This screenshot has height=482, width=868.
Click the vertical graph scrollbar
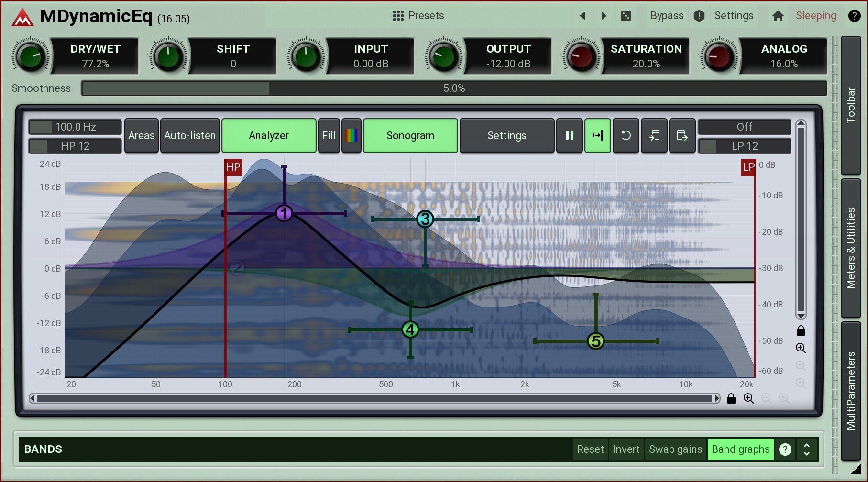(801, 219)
